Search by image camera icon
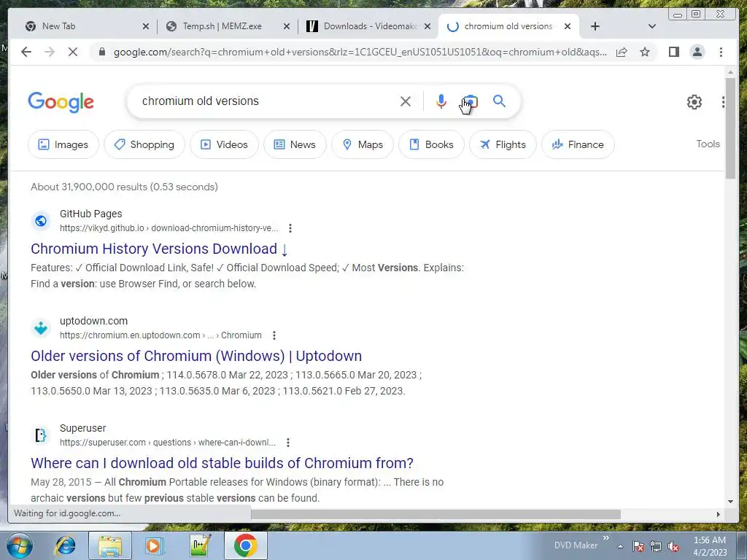The image size is (747, 560). click(471, 101)
